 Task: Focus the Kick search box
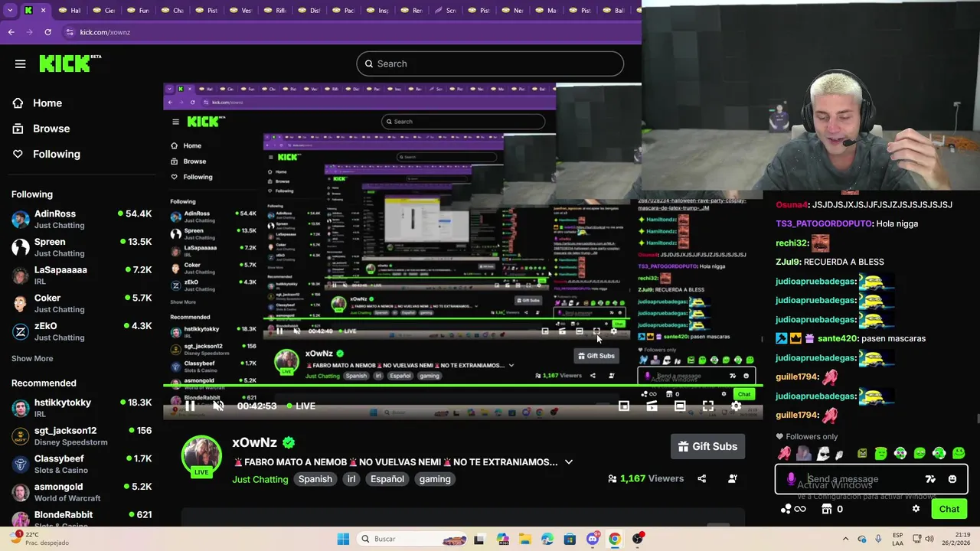[x=490, y=64]
